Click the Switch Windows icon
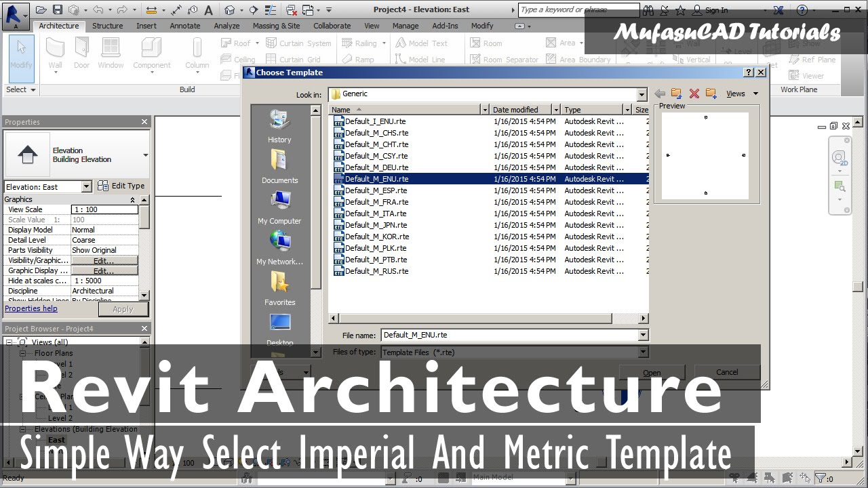The image size is (868, 488). coord(309,10)
